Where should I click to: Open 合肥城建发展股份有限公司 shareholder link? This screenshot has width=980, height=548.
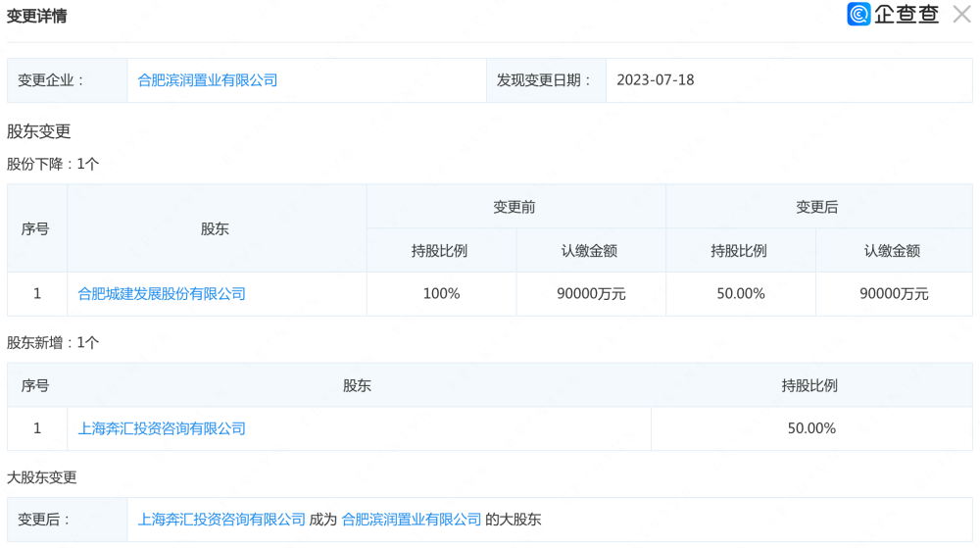pos(162,294)
